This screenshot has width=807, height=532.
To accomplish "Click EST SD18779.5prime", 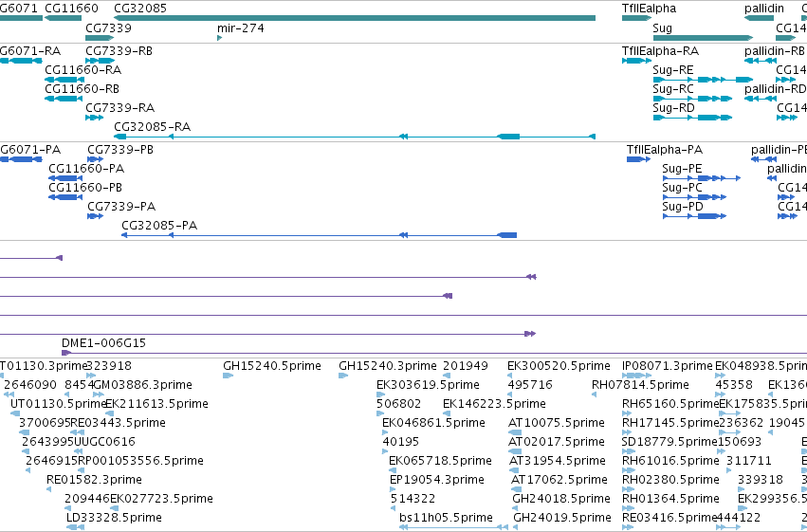I will 669,443.
